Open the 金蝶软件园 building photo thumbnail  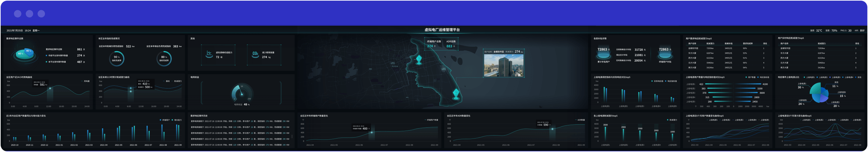click(503, 65)
